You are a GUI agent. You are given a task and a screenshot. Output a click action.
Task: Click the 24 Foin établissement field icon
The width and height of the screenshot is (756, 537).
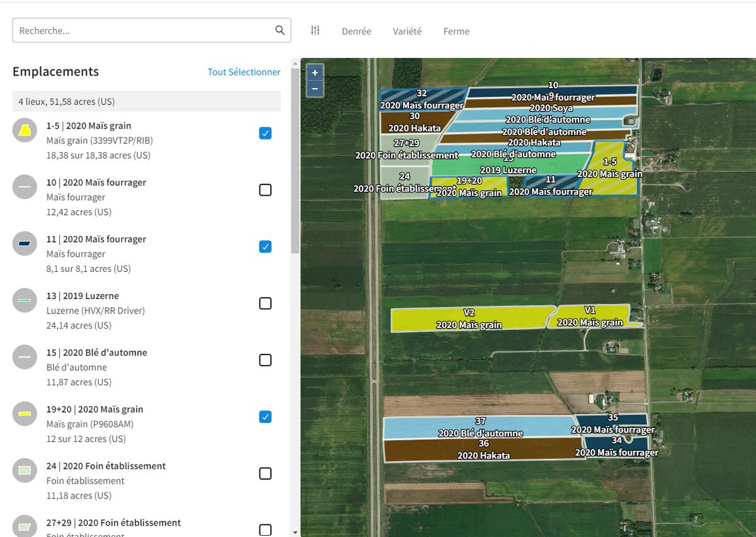[x=25, y=470]
